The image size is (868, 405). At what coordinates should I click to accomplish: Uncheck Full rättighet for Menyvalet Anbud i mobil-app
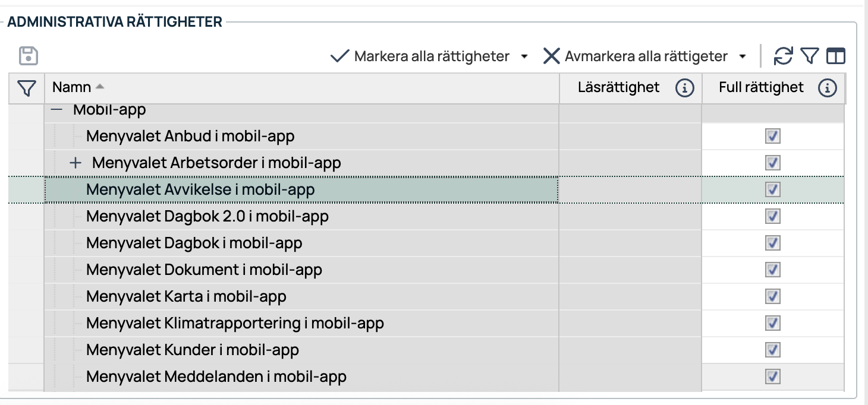tap(773, 136)
